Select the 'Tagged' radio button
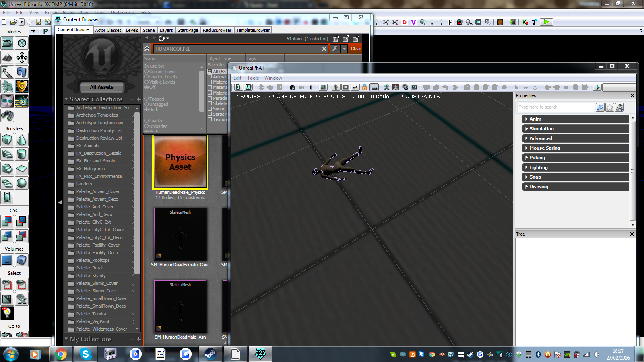The height and width of the screenshot is (362, 644). tap(147, 99)
